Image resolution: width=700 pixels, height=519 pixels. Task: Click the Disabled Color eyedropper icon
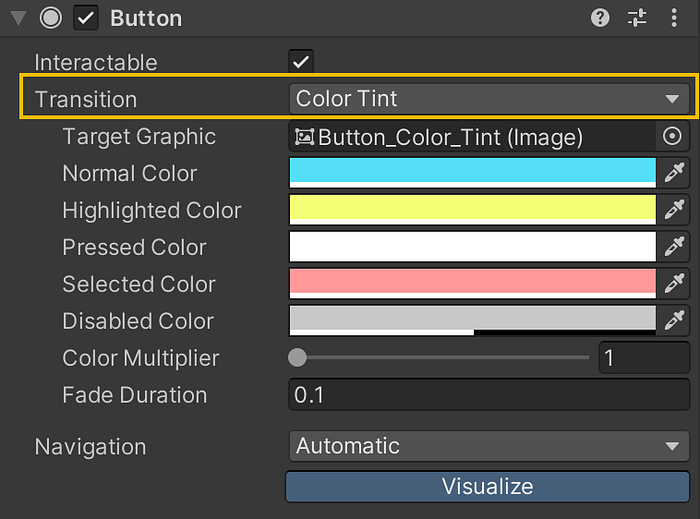675,321
